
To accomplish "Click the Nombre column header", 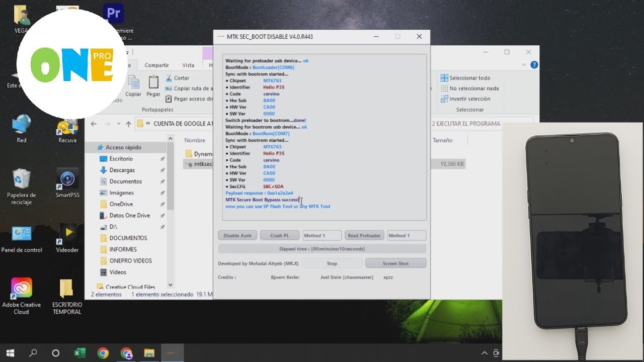I will (195, 140).
